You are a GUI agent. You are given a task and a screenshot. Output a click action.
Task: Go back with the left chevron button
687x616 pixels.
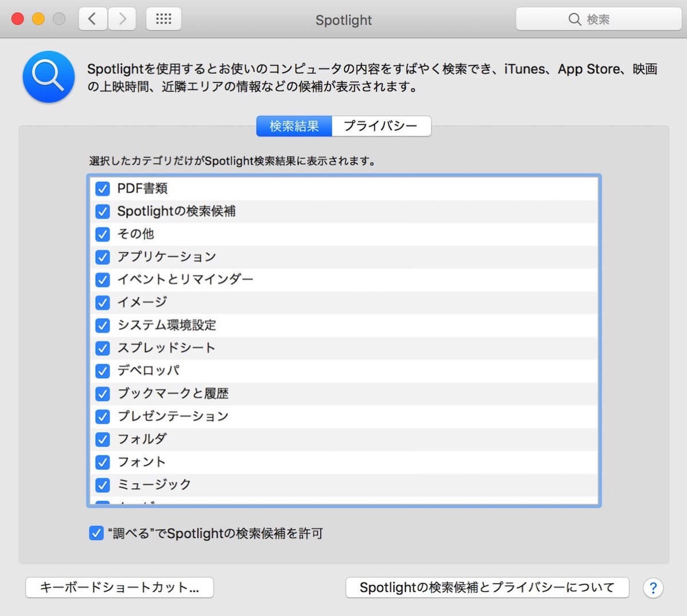92,19
